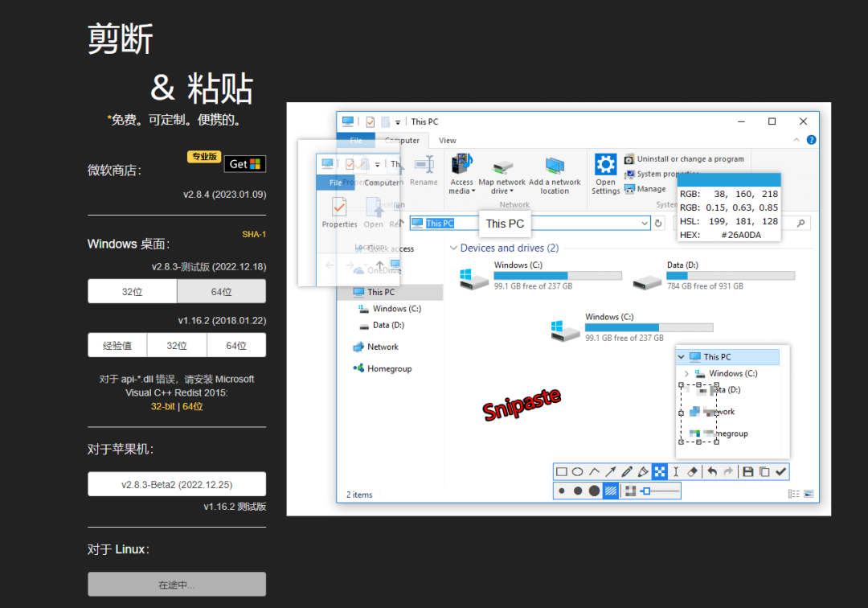
Task: Collapse the Devices and drives group
Action: [453, 248]
